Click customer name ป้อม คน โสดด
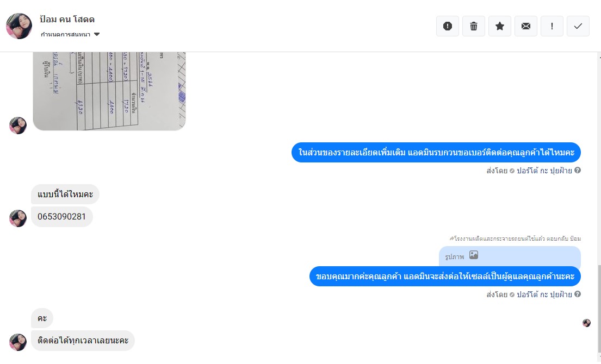The image size is (601, 364). tap(67, 19)
